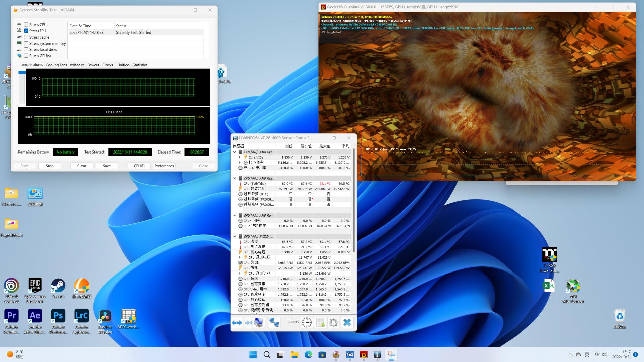Click FurMark icon in taskbar

(x=364, y=355)
